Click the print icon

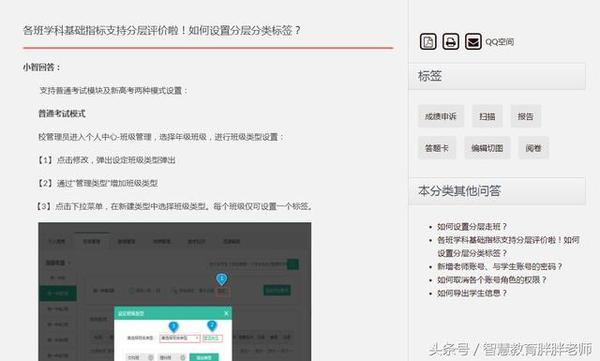pyautogui.click(x=450, y=41)
